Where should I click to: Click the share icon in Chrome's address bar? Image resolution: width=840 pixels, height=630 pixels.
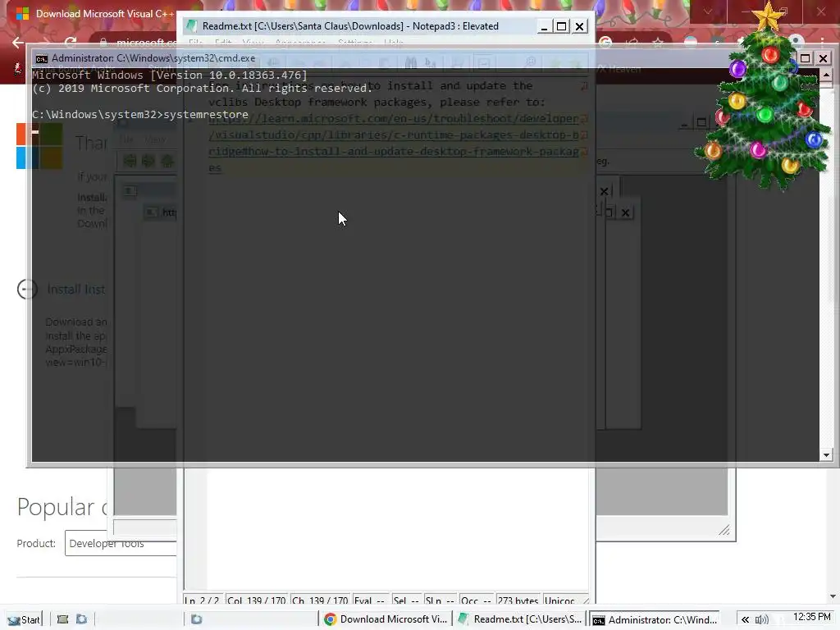pos(632,43)
